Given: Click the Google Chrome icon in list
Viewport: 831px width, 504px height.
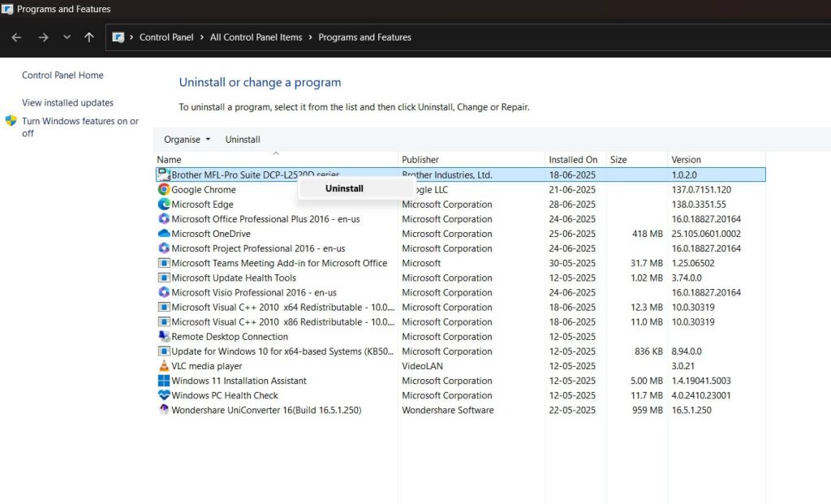Looking at the screenshot, I should 164,189.
